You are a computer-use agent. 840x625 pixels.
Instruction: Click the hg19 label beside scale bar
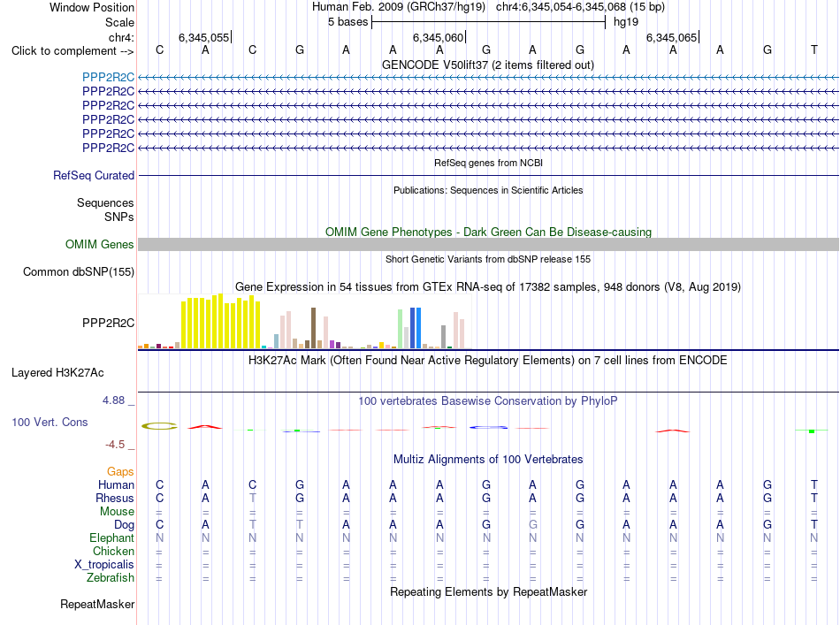(x=626, y=22)
